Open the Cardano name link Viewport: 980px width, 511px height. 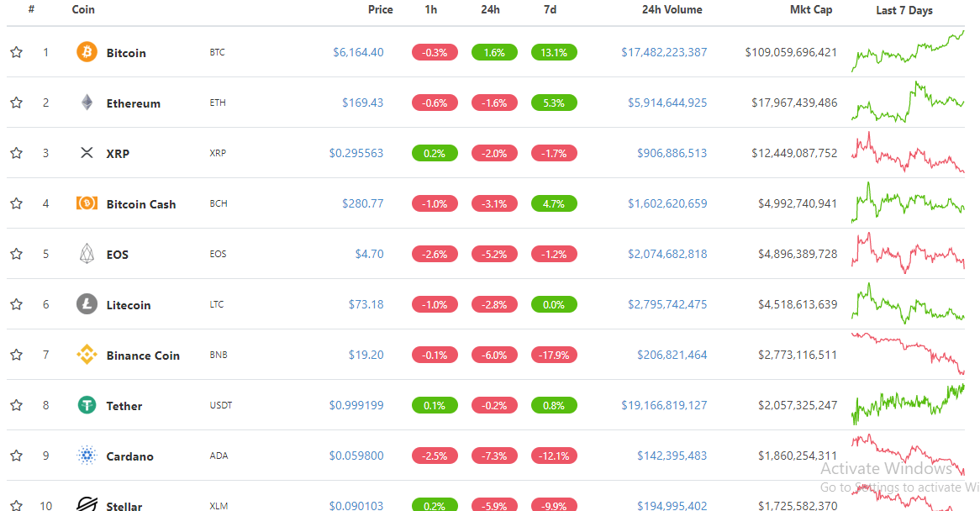(129, 456)
